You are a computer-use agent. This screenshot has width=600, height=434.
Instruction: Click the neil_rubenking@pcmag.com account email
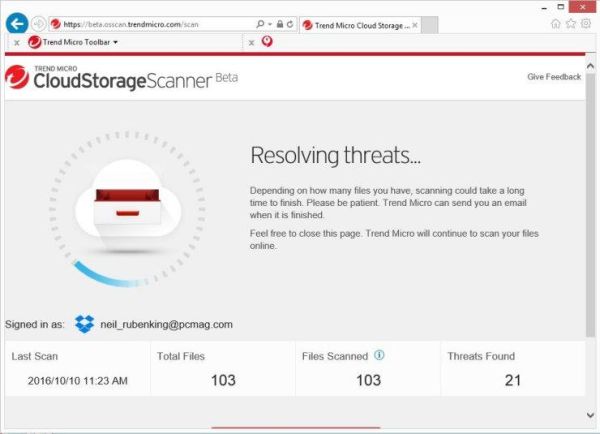(x=166, y=325)
